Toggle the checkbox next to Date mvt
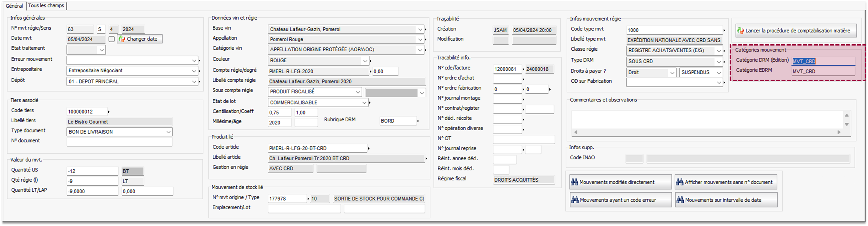 pos(112,39)
